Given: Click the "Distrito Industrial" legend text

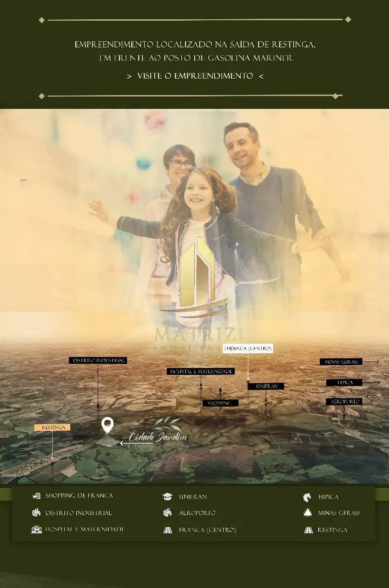Looking at the screenshot, I should click(x=79, y=513).
